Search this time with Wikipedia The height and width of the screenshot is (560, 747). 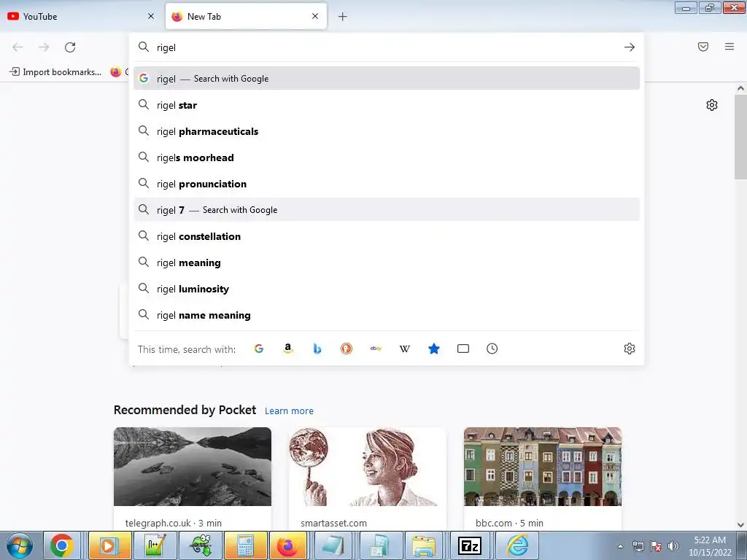click(x=405, y=349)
